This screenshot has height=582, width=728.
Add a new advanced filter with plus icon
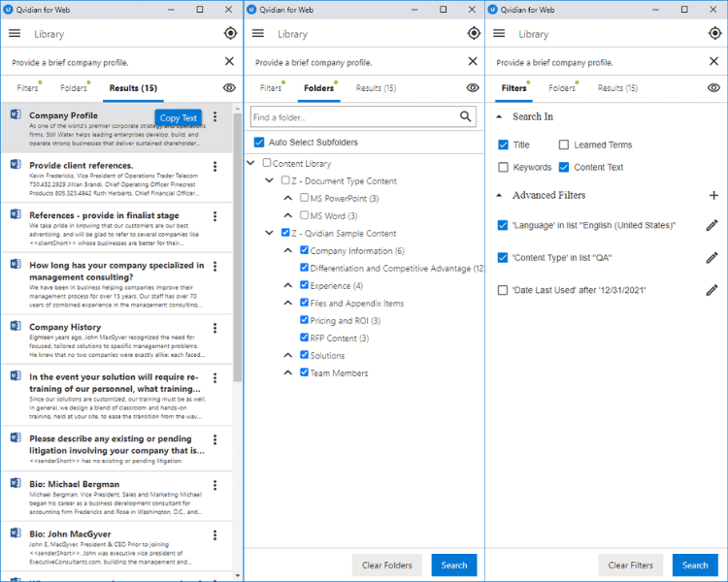coord(713,195)
